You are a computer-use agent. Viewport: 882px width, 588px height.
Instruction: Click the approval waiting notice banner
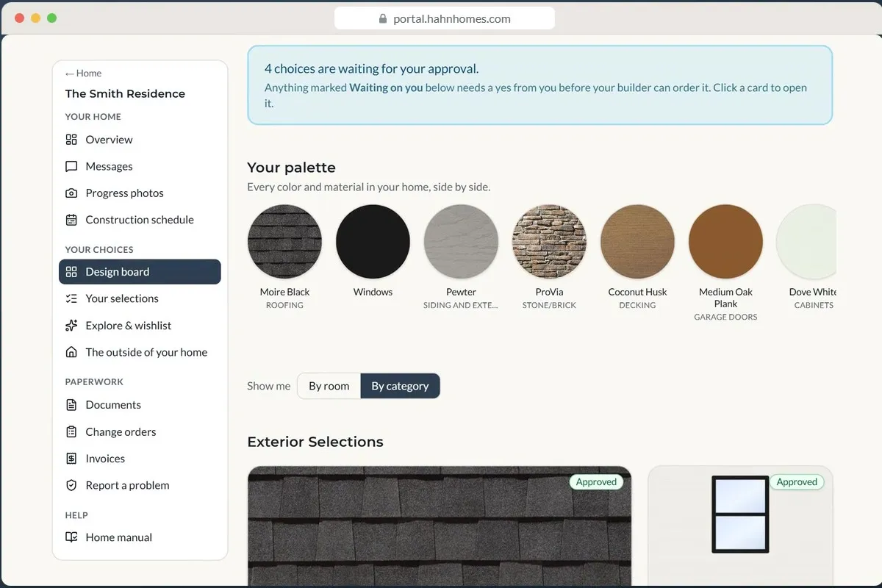point(540,85)
